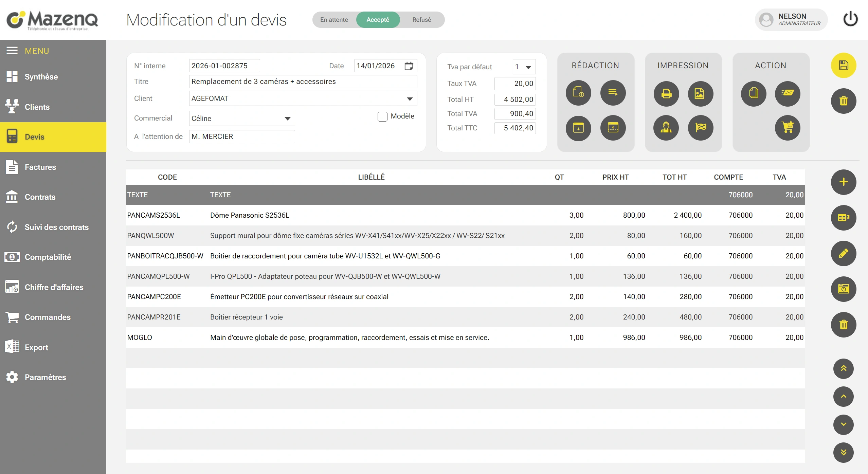The height and width of the screenshot is (474, 868).
Task: Move line to top with double-up chevron
Action: click(844, 369)
